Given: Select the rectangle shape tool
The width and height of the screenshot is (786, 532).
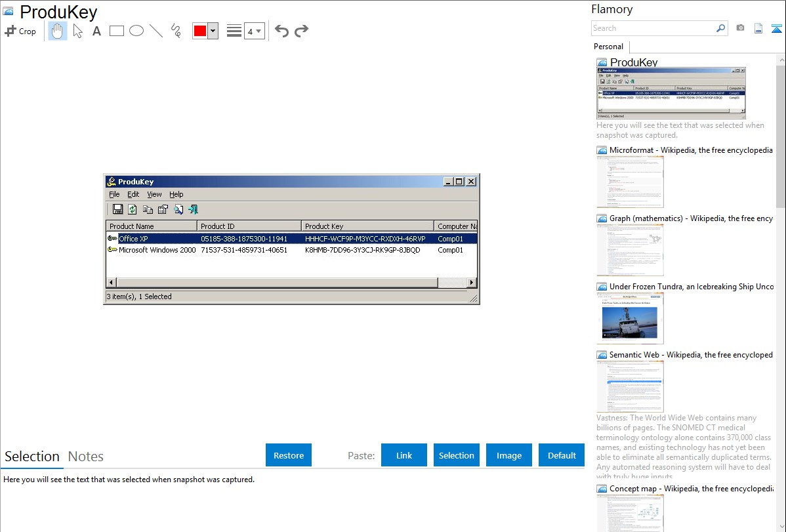Looking at the screenshot, I should tap(116, 31).
